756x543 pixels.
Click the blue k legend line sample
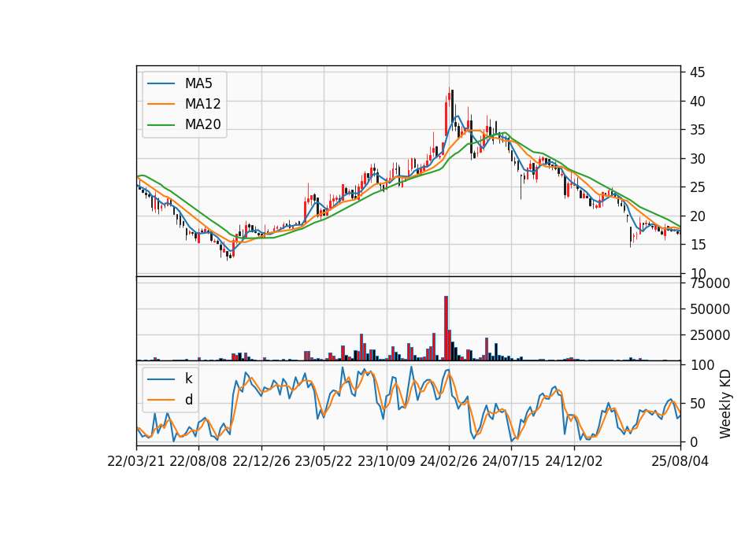click(x=161, y=379)
